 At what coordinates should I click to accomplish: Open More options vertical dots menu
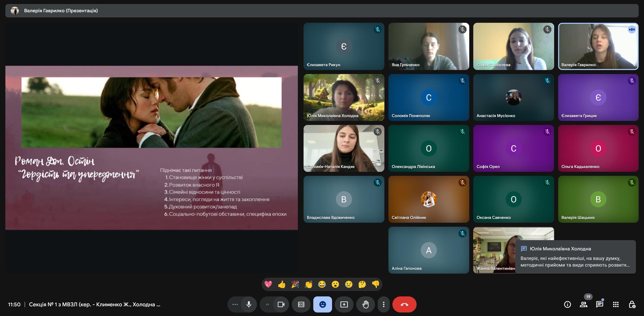tap(384, 304)
